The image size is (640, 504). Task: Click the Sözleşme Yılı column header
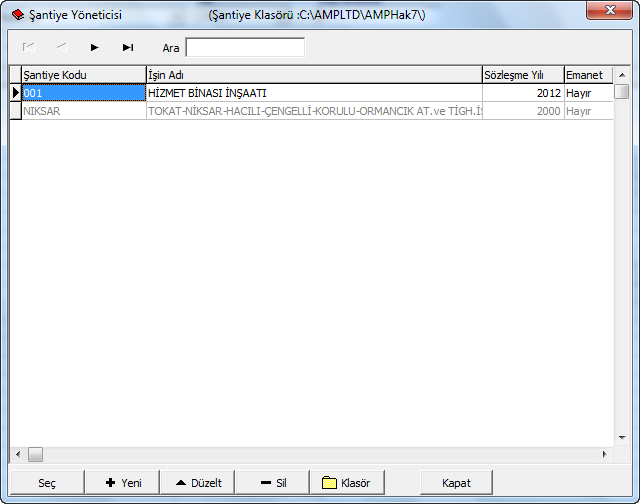click(x=522, y=75)
